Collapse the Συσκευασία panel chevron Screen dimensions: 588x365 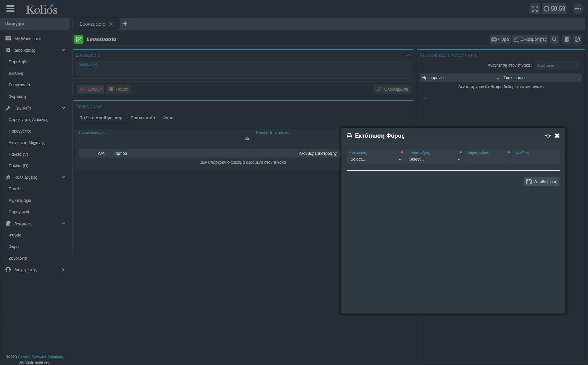(409, 55)
